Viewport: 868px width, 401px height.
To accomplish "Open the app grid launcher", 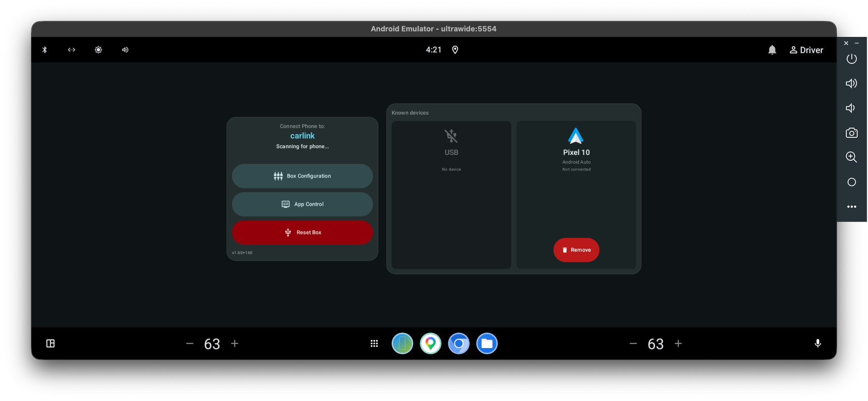I will click(374, 344).
